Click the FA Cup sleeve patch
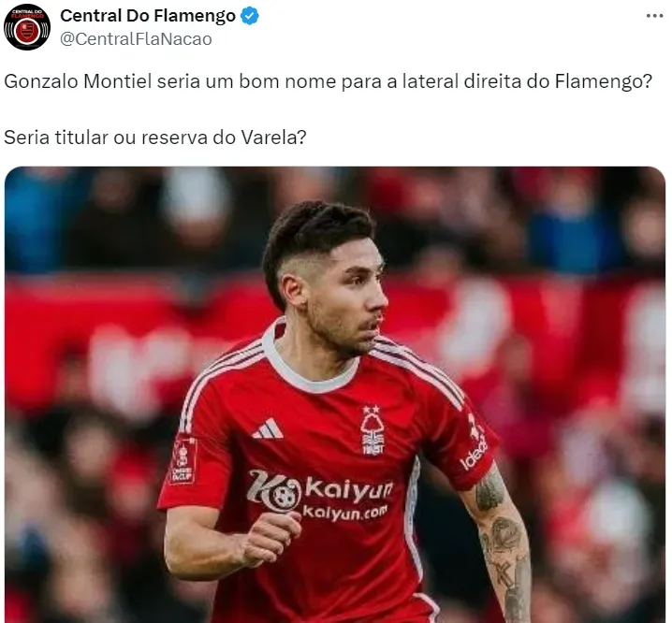 point(183,461)
